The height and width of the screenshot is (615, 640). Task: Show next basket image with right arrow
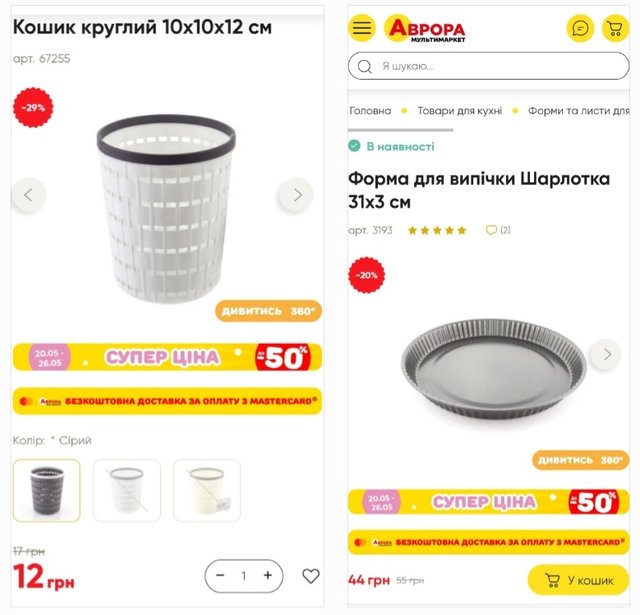[x=296, y=195]
